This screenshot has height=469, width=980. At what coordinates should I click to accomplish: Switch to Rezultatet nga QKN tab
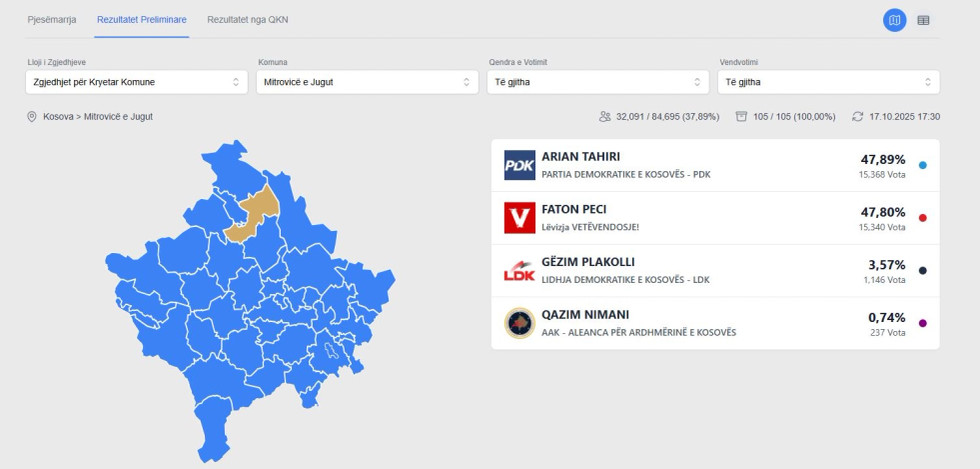coord(247,20)
